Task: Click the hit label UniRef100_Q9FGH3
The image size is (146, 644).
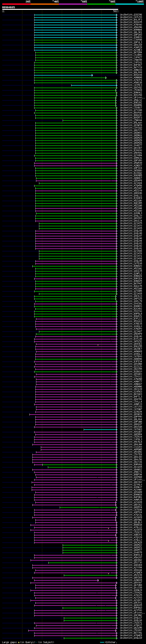Action: 131,35
